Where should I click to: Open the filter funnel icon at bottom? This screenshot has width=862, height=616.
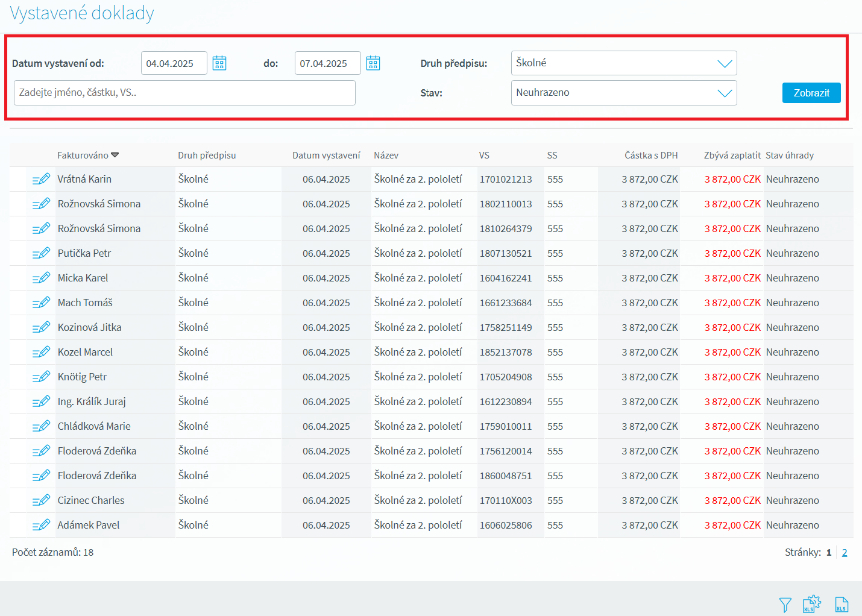point(785,605)
